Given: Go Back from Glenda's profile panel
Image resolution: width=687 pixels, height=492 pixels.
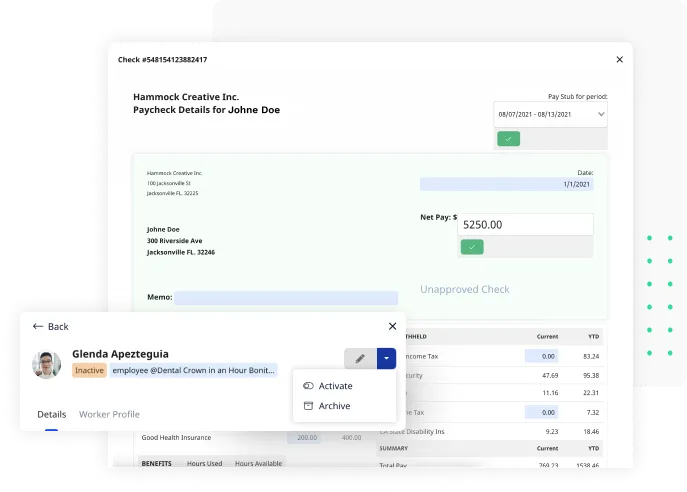Looking at the screenshot, I should coord(50,326).
